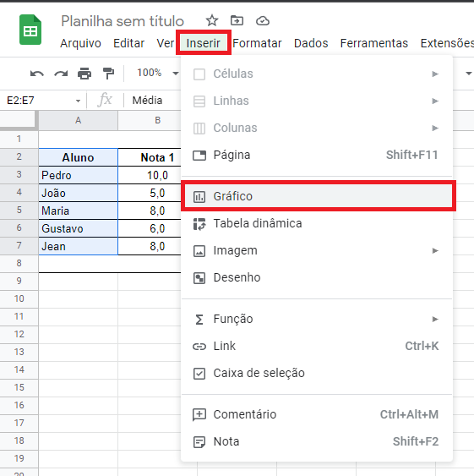Screen dimensions: 474x476
Task: Expand the Colunas submenu arrow
Action: [x=435, y=128]
